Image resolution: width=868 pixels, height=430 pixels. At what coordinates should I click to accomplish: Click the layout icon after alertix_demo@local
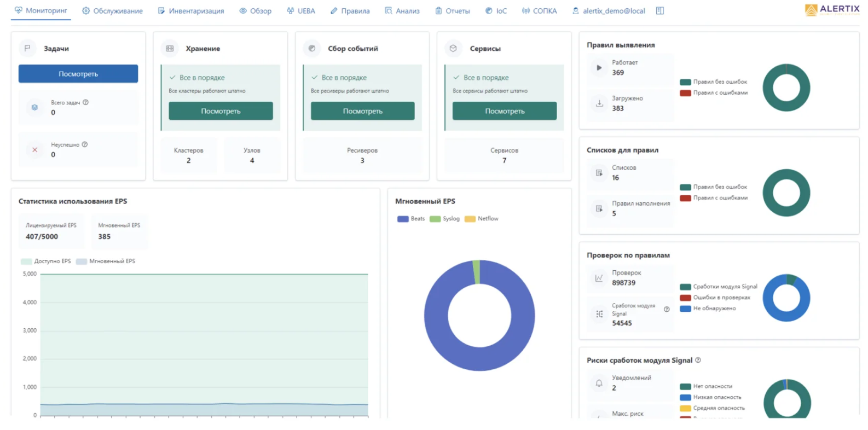pyautogui.click(x=660, y=11)
